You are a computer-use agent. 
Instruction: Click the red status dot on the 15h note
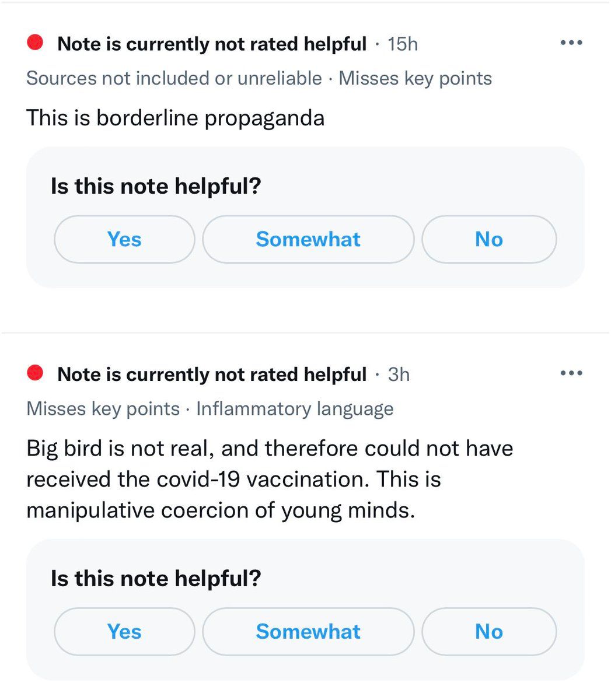[x=36, y=43]
